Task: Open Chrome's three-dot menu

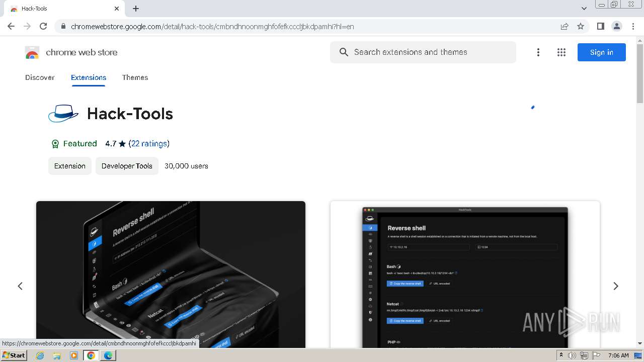Action: pos(633,26)
